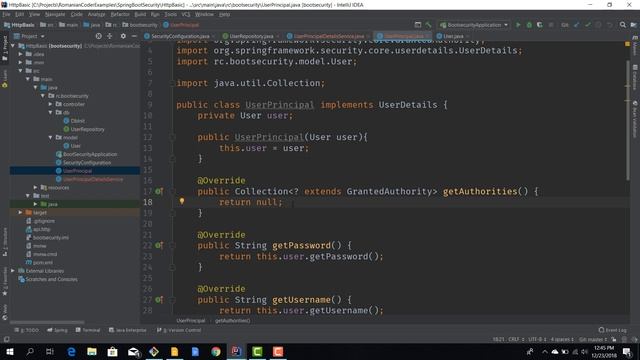
Task: Open the Project view selector dropdown
Action: [x=29, y=36]
